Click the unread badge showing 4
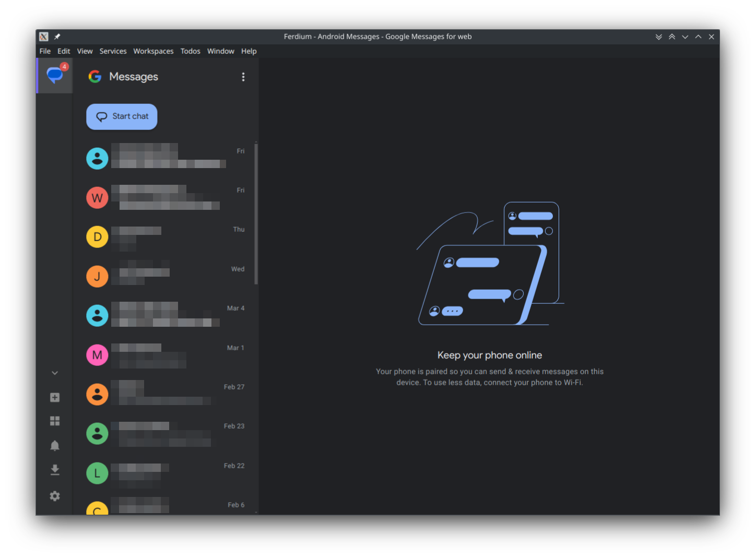This screenshot has height=558, width=756. coord(64,66)
